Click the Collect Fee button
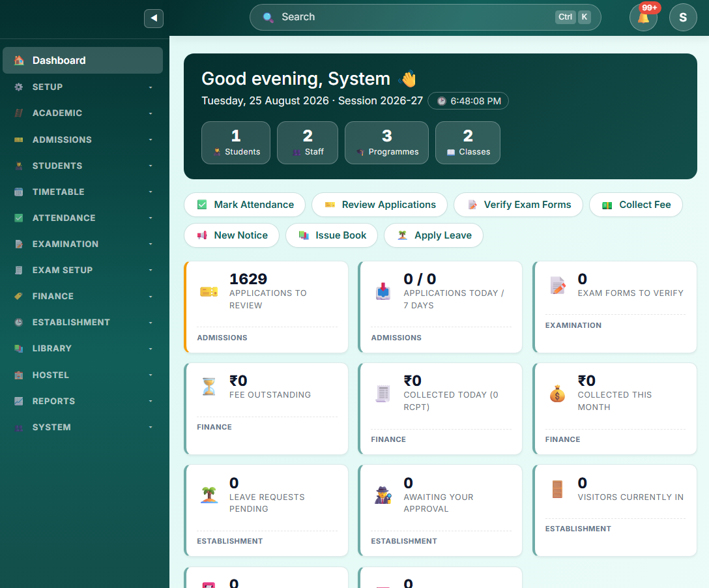 click(636, 205)
